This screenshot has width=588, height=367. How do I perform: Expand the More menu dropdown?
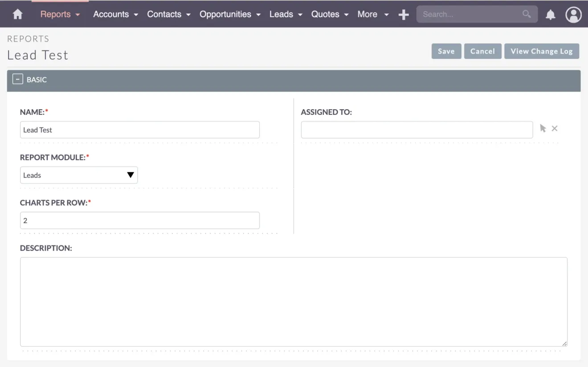373,14
